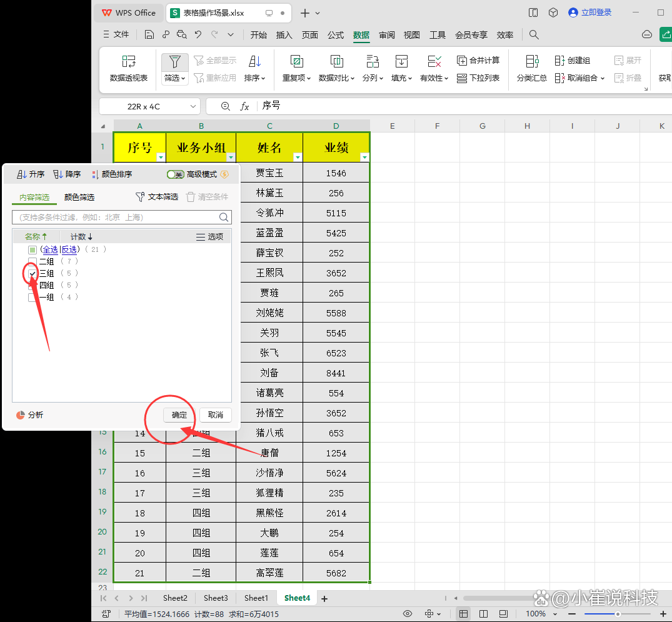Open the Formulas (公式) ribbon tab
The width and height of the screenshot is (672, 622).
[x=336, y=35]
